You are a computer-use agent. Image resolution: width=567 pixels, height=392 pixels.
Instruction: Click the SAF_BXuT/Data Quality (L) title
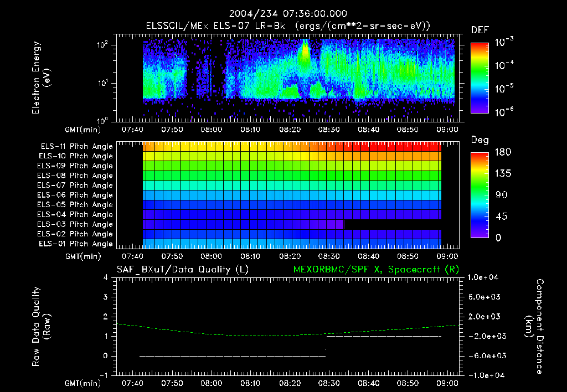tap(183, 270)
